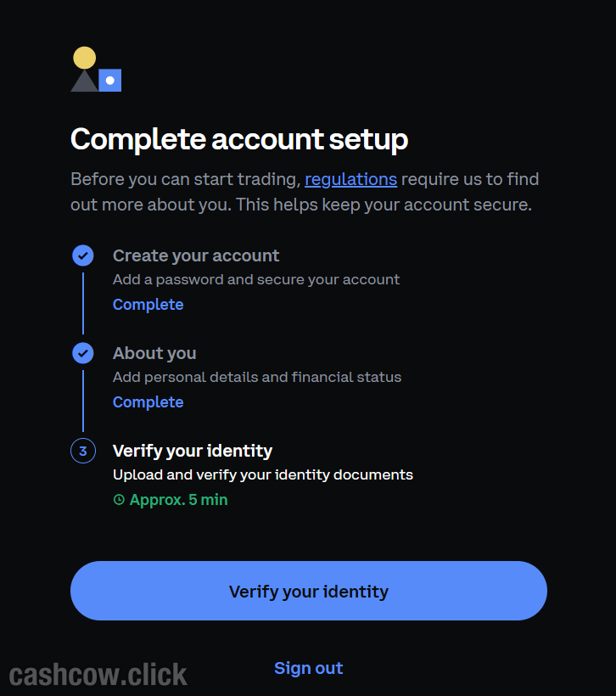Click Complete under About you
The width and height of the screenshot is (616, 696).
pyautogui.click(x=148, y=402)
